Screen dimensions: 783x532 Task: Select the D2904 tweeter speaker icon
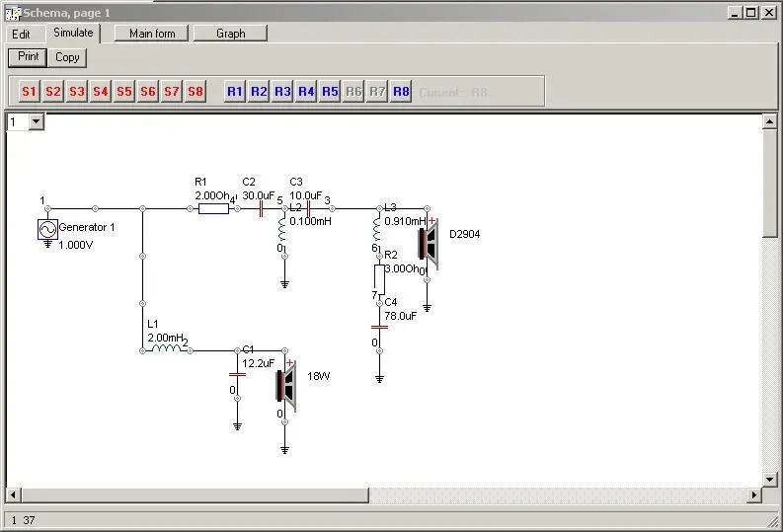(x=429, y=244)
